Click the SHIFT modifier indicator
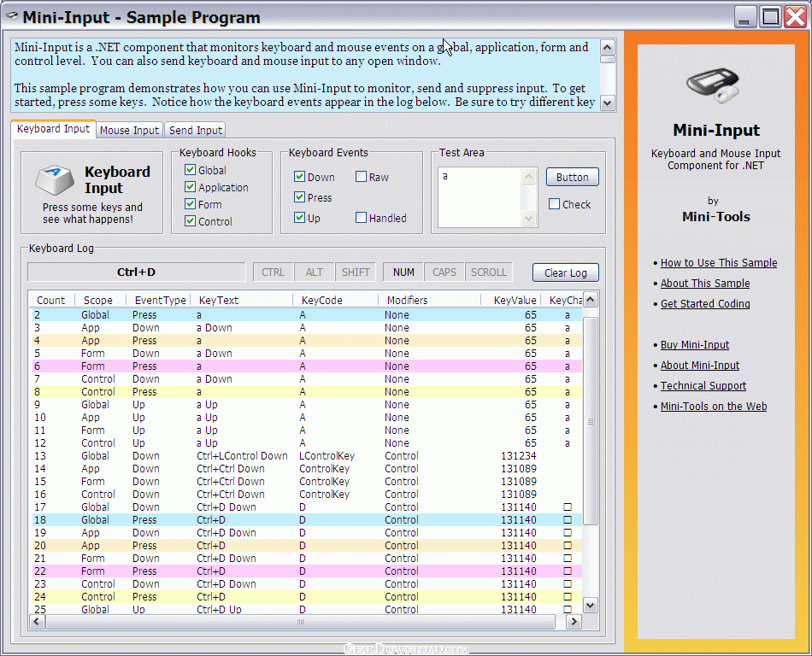Image resolution: width=812 pixels, height=656 pixels. click(x=356, y=272)
